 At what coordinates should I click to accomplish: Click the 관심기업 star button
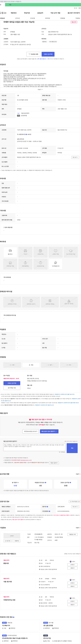(8, 541)
